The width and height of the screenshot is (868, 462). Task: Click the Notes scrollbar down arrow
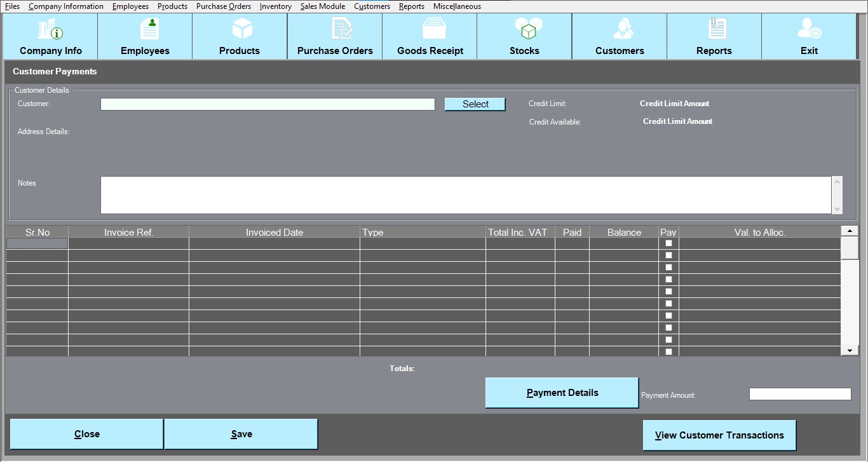837,208
